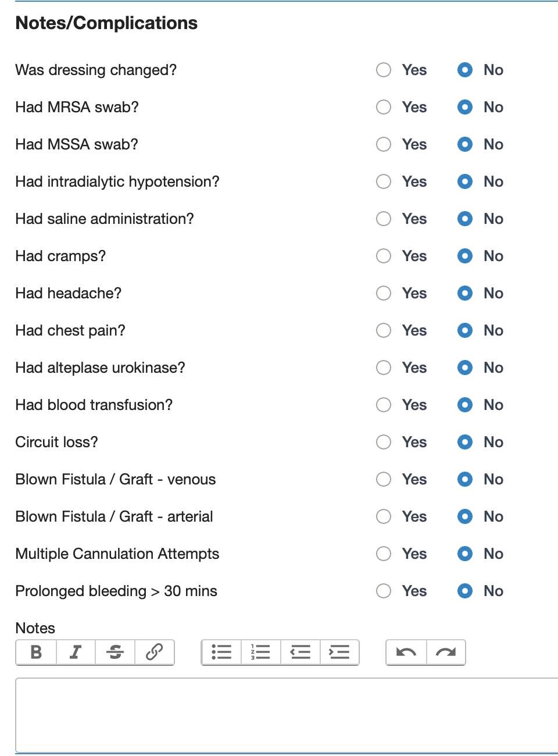
Task: Decrease indentation in the Notes editor
Action: click(x=300, y=652)
